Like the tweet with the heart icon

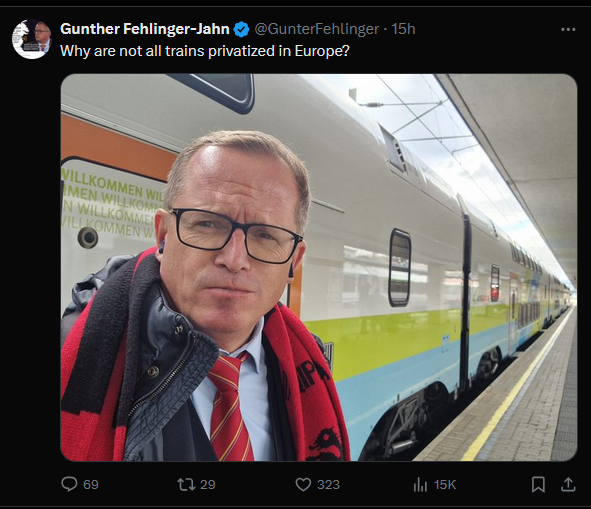[303, 484]
